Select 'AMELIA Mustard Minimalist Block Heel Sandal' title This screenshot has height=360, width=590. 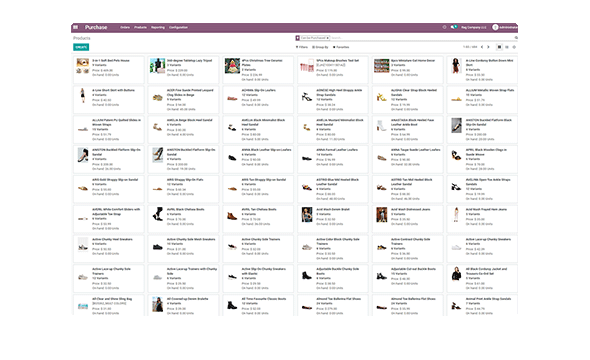339,122
